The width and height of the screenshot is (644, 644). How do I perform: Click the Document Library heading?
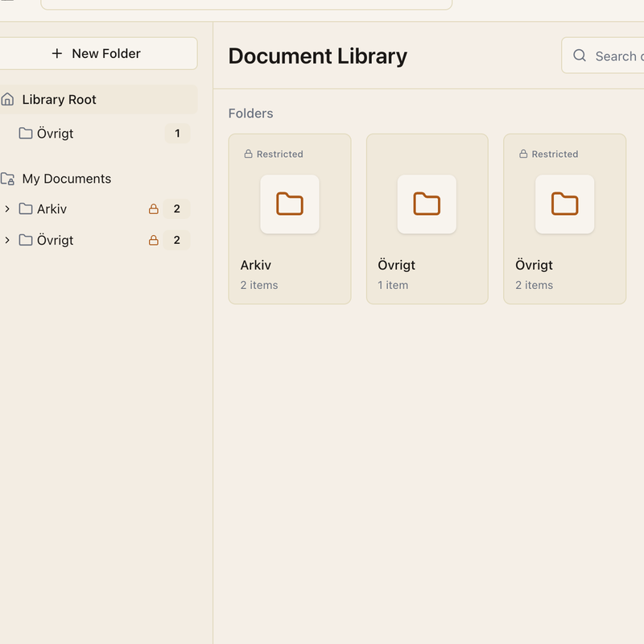tap(318, 56)
